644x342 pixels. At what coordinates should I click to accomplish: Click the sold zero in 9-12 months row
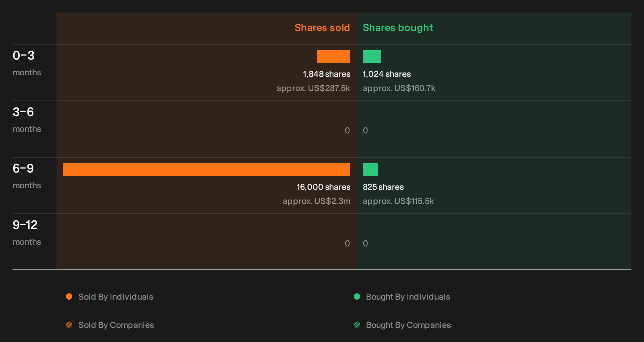pyautogui.click(x=347, y=244)
